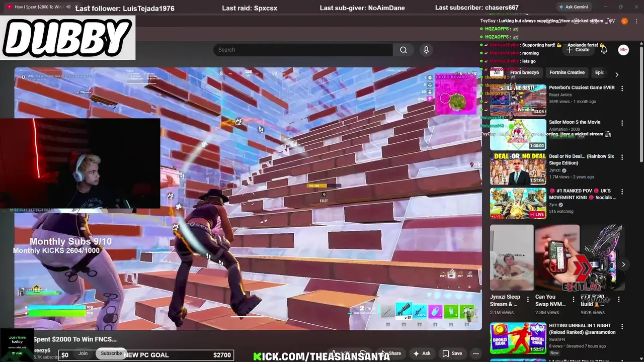Open Sailor Moon S the Movie thumbnail
The height and width of the screenshot is (362, 644).
(x=518, y=134)
